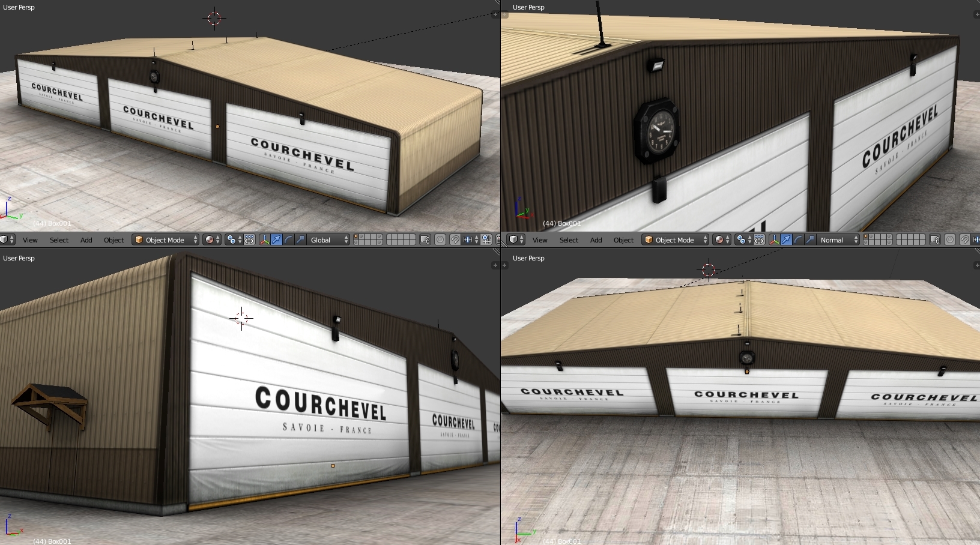Select first layer button in Normal-orientation header

click(866, 236)
